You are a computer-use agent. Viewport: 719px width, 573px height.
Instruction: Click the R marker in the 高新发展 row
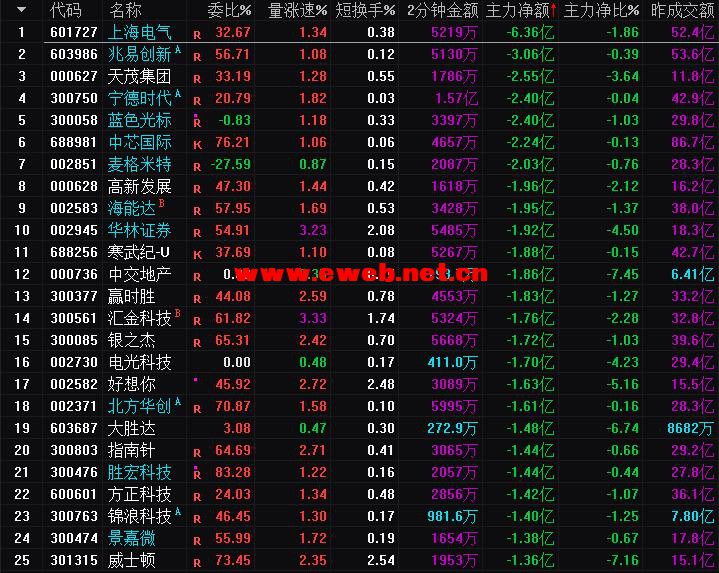click(197, 189)
